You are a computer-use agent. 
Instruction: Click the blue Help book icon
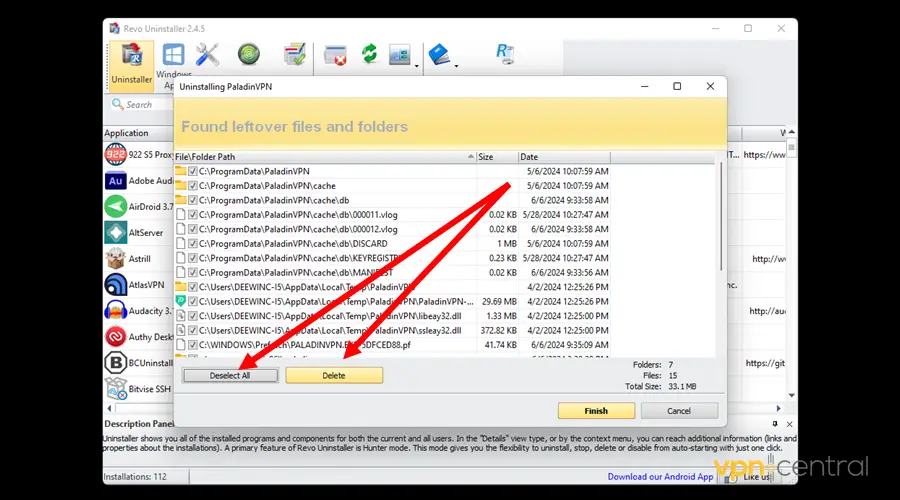(440, 55)
